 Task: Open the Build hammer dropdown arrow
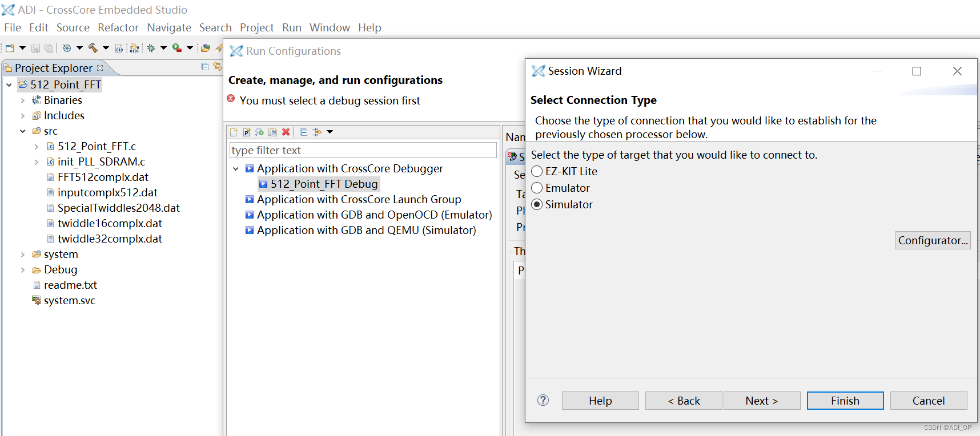(x=106, y=48)
